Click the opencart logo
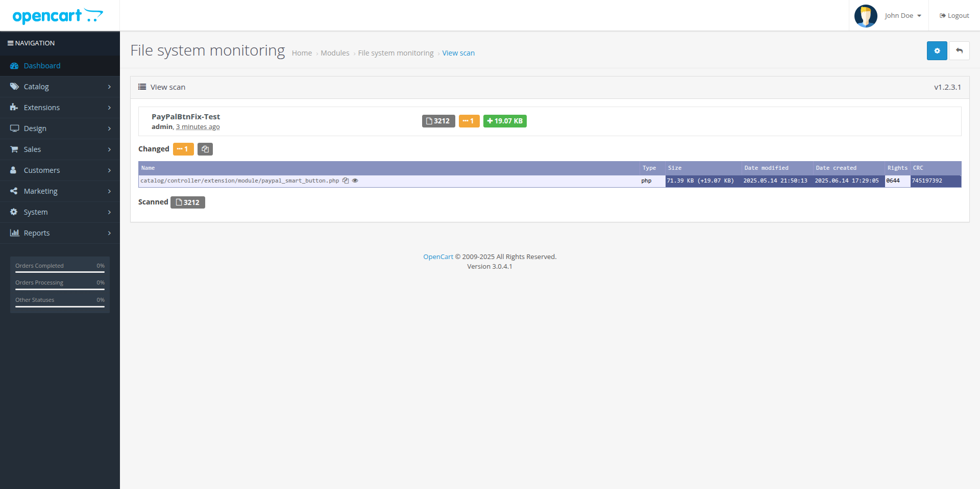 coord(57,16)
